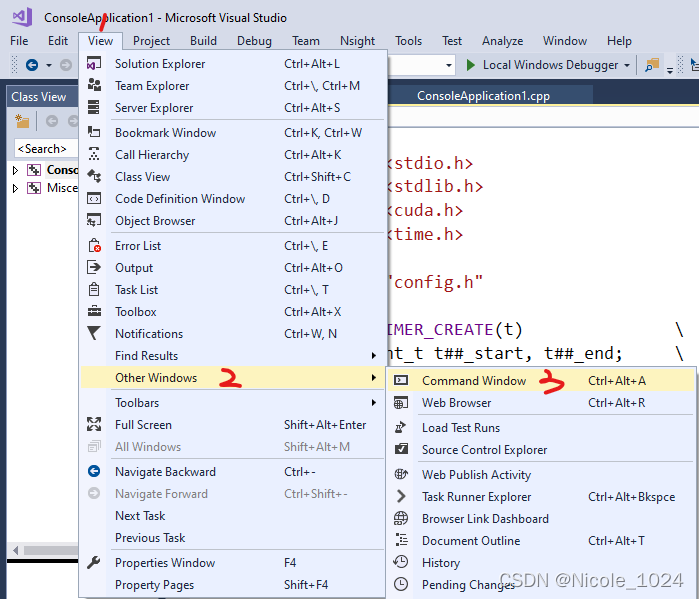Click the Class View menu icon

(94, 176)
